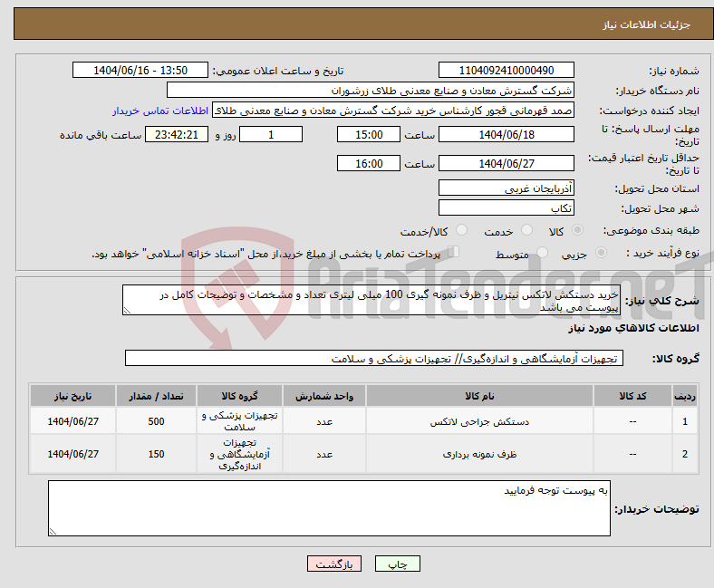Click the ظرف نمونه برداری item cell
This screenshot has width=714, height=588.
(x=479, y=454)
